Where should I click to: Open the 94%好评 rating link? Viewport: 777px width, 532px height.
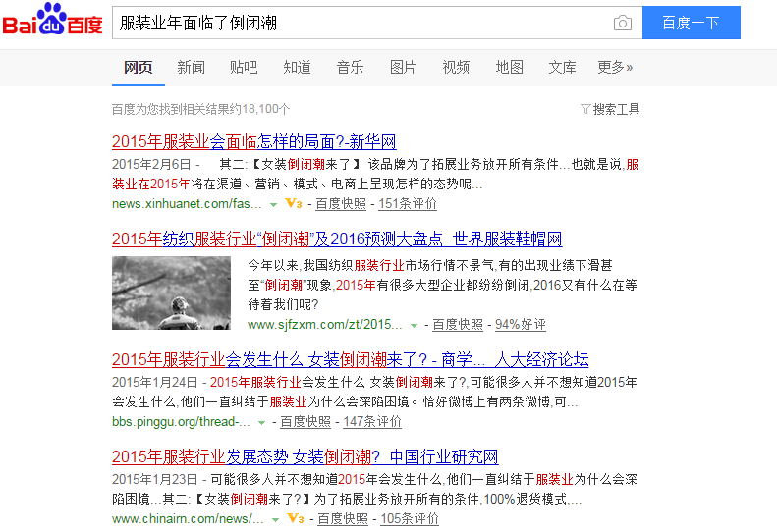click(x=521, y=325)
